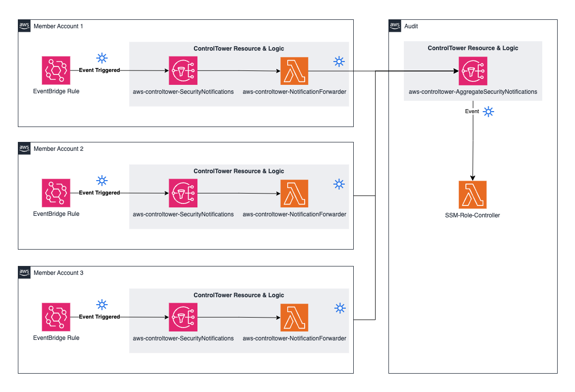The width and height of the screenshot is (575, 392).
Task: Click 'aws-controltower-SecurityNotifications' label in Member Account 3
Action: (183, 338)
